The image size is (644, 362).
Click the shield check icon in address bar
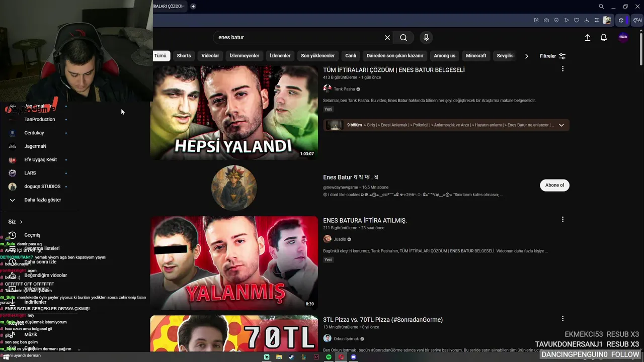[x=556, y=20]
